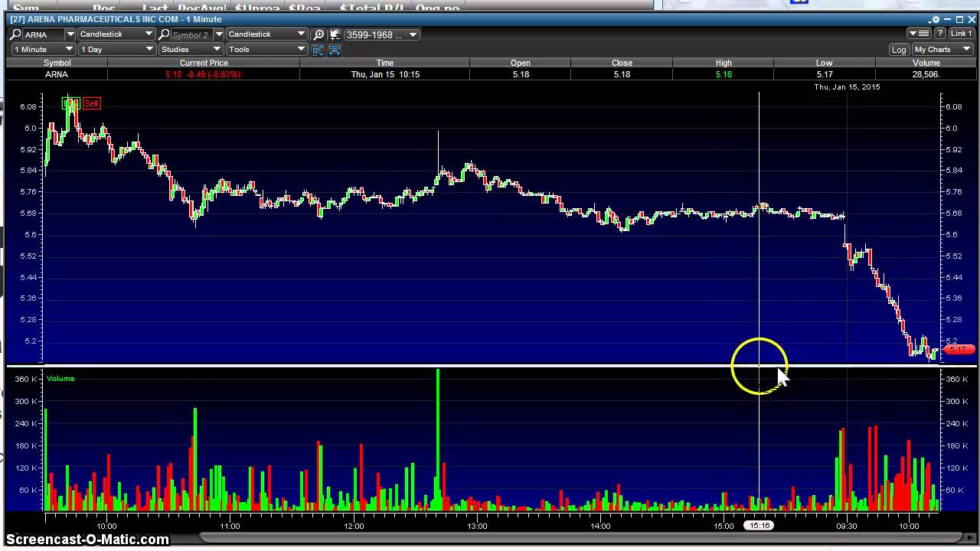Click the magnifier icon next to Symbol 2
The height and width of the screenshot is (551, 980).
click(163, 34)
